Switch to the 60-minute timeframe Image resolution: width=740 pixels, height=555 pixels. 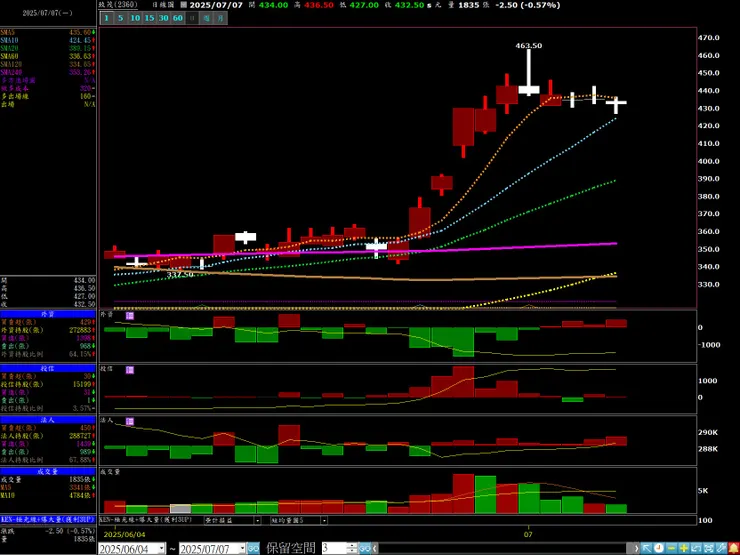tap(177, 18)
